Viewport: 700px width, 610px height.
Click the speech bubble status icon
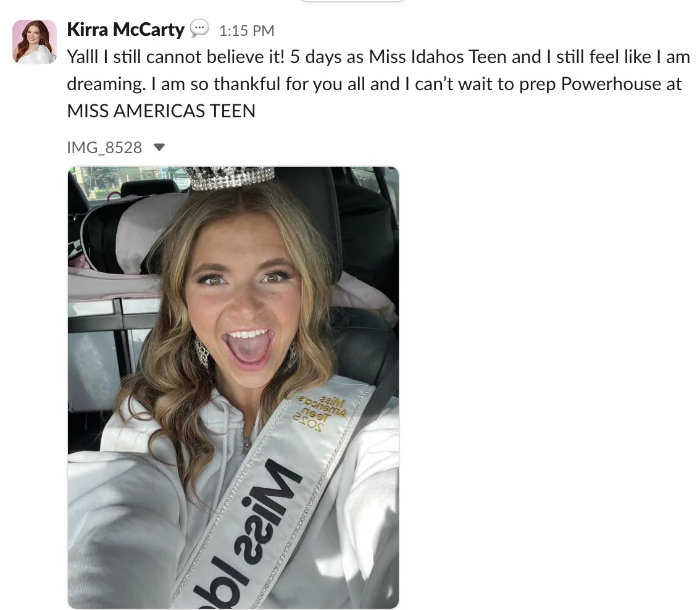pyautogui.click(x=199, y=28)
